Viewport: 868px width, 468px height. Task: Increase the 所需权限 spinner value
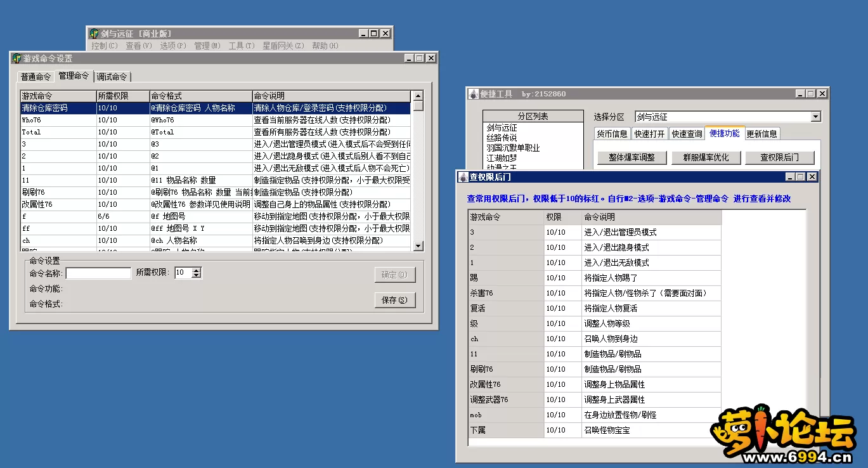(197, 270)
